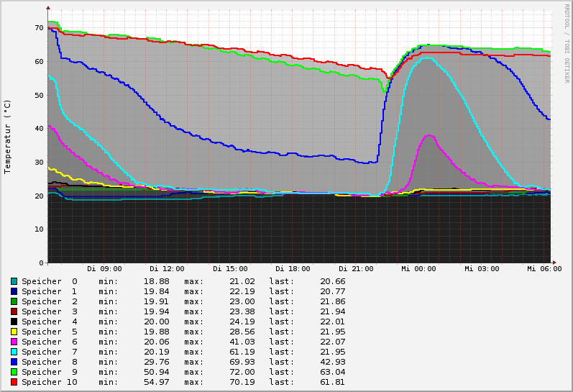The image size is (573, 392).
Task: Click the 'Speicher 10' legend label
Action: coord(49,382)
